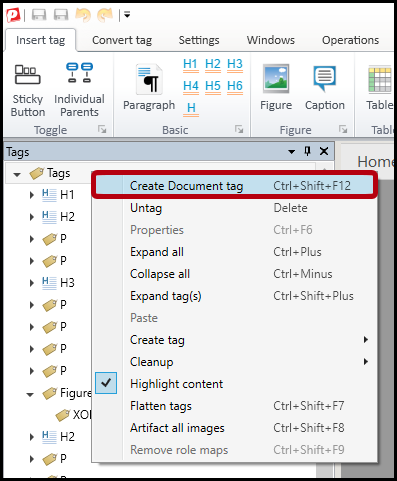
Task: Insert a Table tag
Action: (x=380, y=87)
